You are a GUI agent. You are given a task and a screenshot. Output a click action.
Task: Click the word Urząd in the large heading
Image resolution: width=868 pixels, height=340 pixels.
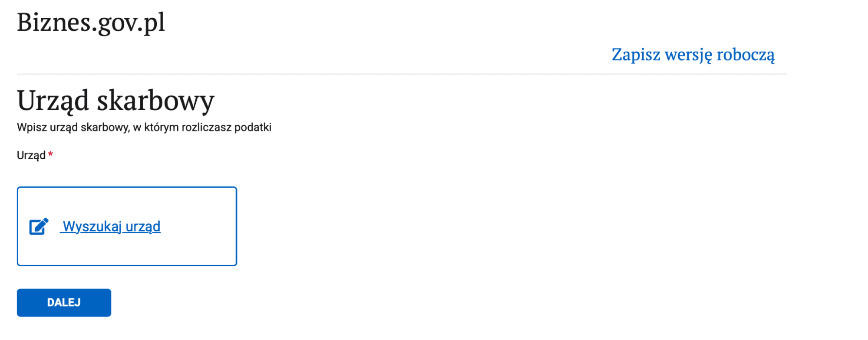click(53, 101)
